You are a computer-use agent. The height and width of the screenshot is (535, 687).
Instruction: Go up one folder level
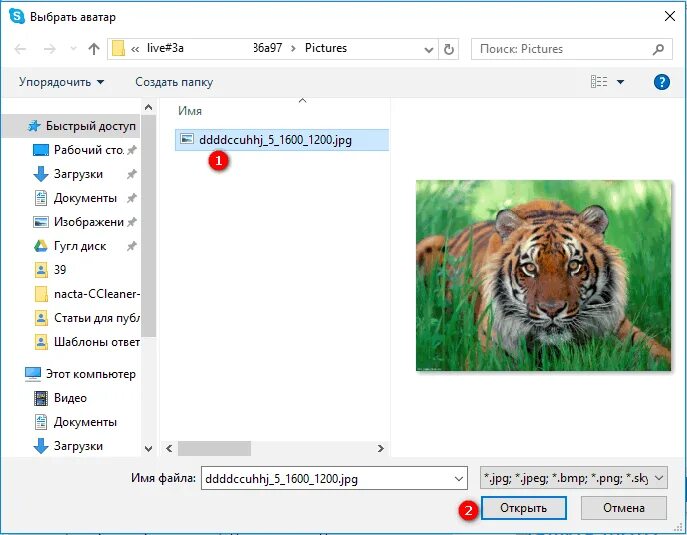pos(94,49)
